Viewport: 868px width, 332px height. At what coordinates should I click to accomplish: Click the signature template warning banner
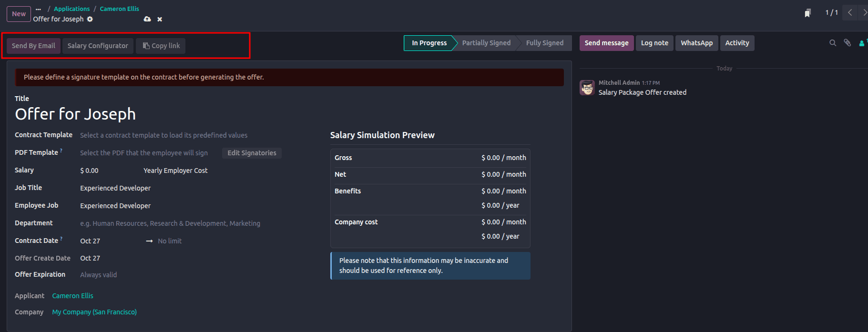289,77
